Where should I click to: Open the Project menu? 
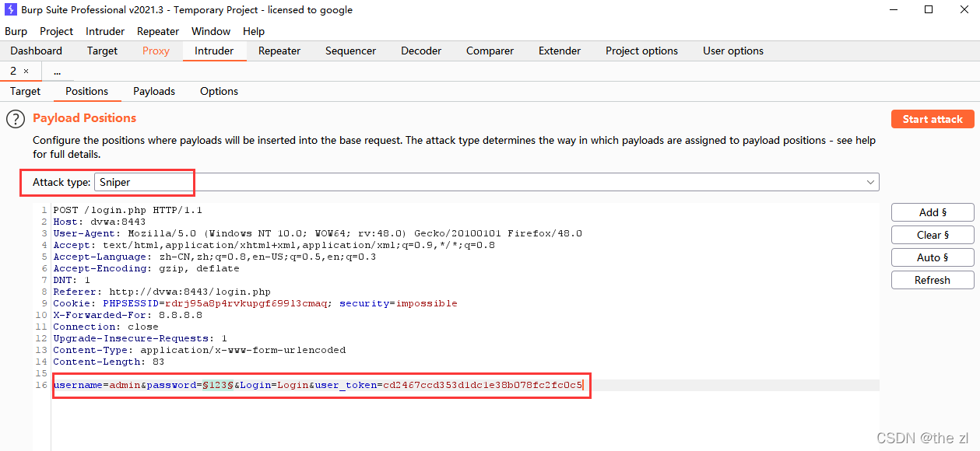pyautogui.click(x=56, y=31)
